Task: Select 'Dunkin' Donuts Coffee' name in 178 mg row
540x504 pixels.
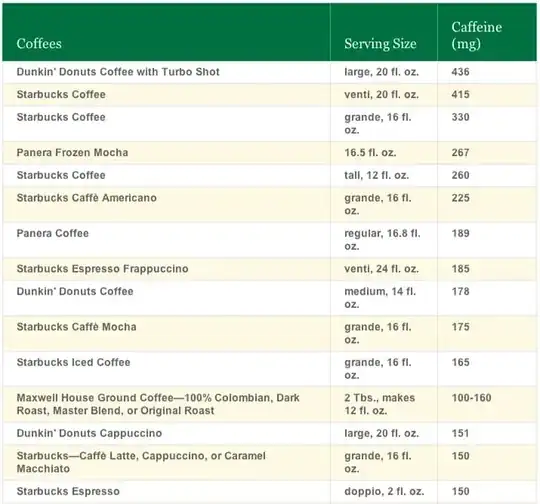Action: click(x=75, y=292)
